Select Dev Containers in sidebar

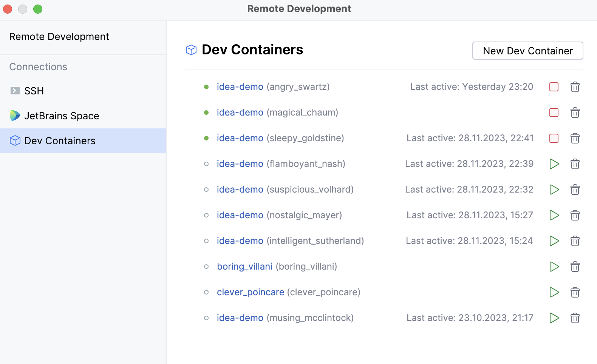[x=83, y=141]
